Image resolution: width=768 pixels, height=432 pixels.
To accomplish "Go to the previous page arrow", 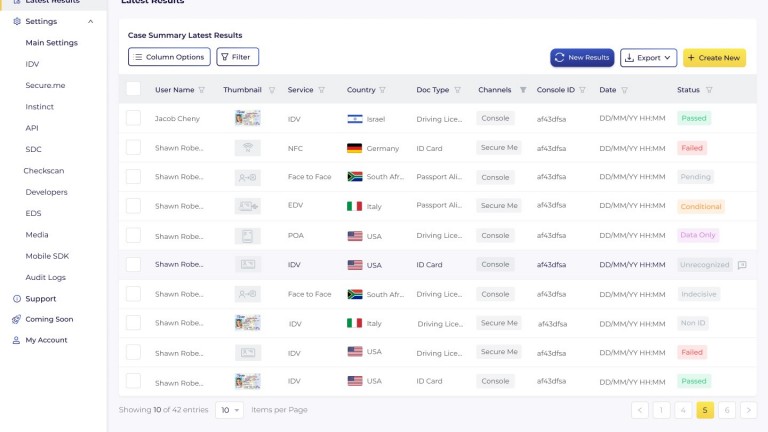I will click(640, 410).
